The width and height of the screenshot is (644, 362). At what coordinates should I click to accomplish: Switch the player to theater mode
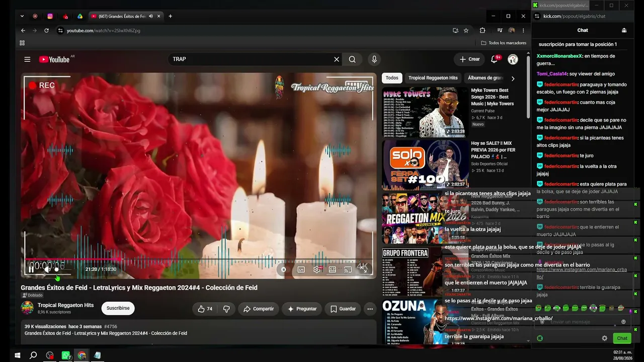(x=332, y=269)
